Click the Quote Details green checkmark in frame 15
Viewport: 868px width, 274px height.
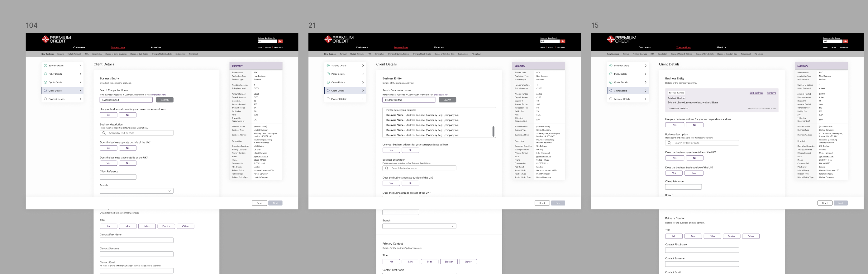point(611,82)
